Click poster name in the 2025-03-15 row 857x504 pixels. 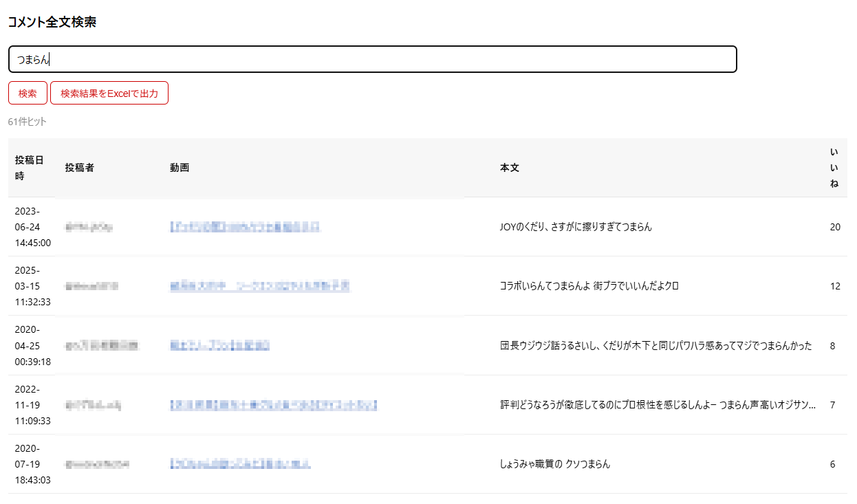coord(92,286)
